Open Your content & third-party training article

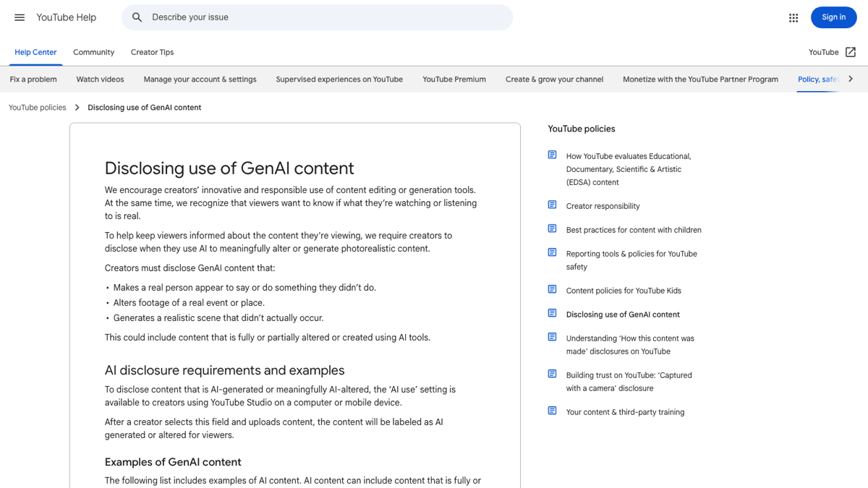(x=625, y=412)
